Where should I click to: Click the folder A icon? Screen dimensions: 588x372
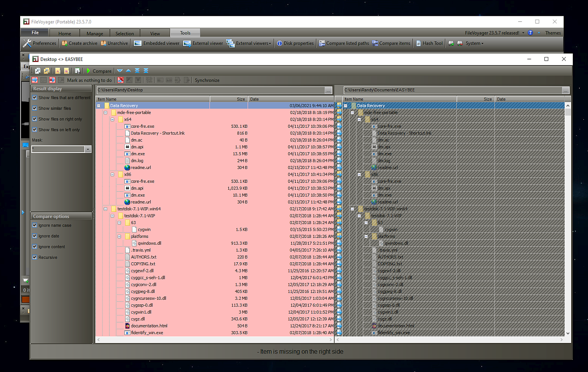[58, 71]
